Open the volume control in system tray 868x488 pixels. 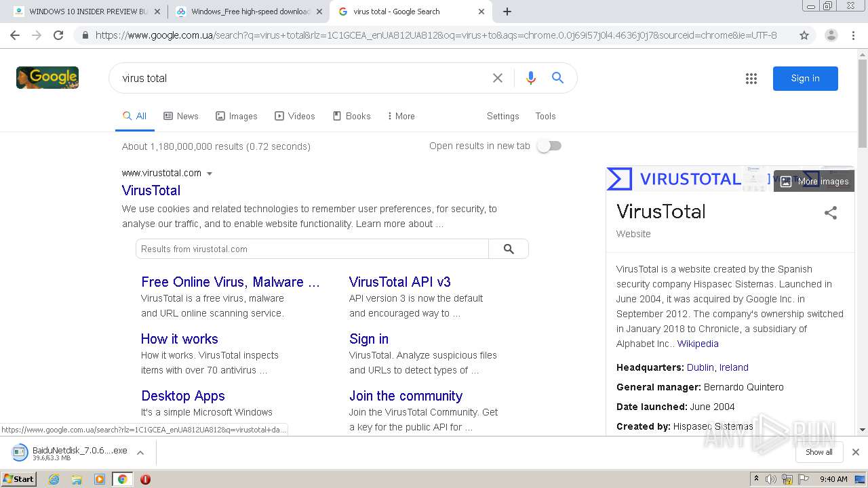click(771, 479)
